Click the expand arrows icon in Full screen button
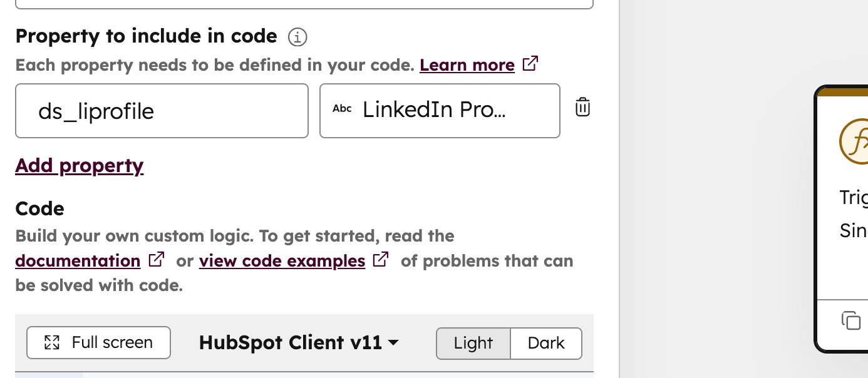The height and width of the screenshot is (378, 868). click(52, 342)
